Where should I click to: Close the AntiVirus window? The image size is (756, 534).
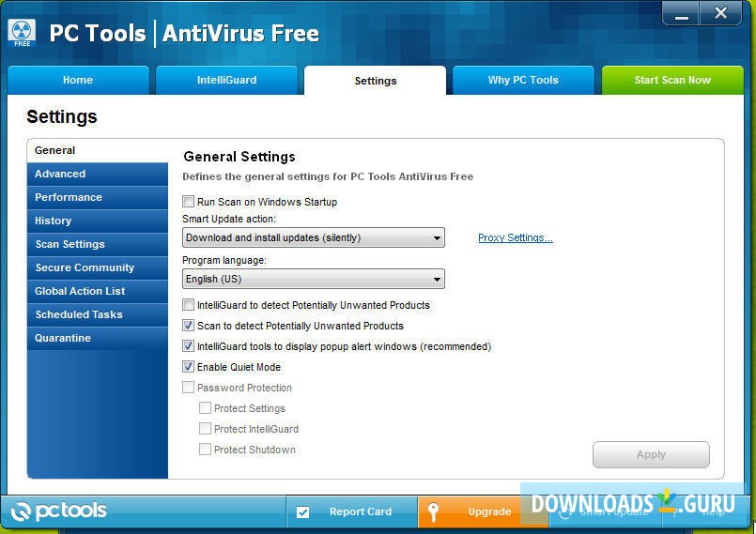(720, 13)
